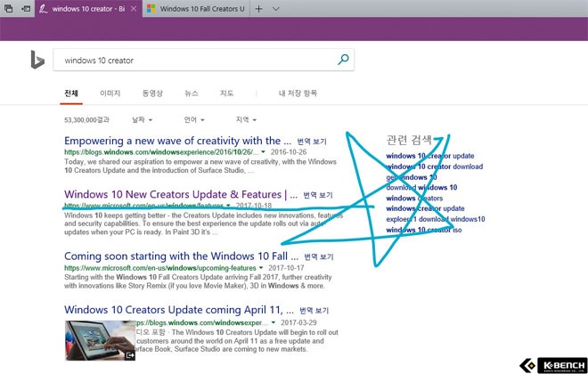Switch to the 동영상 tab

coord(152,93)
